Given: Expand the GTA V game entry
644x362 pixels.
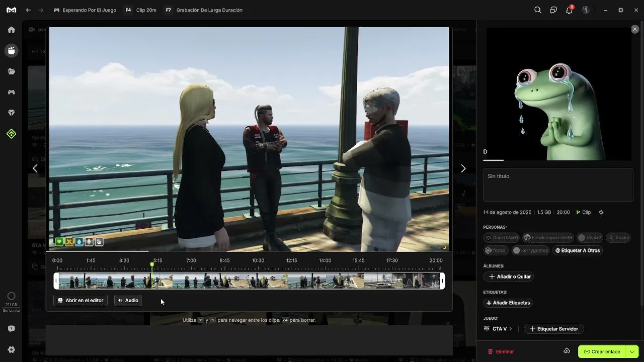Looking at the screenshot, I should [x=498, y=329].
